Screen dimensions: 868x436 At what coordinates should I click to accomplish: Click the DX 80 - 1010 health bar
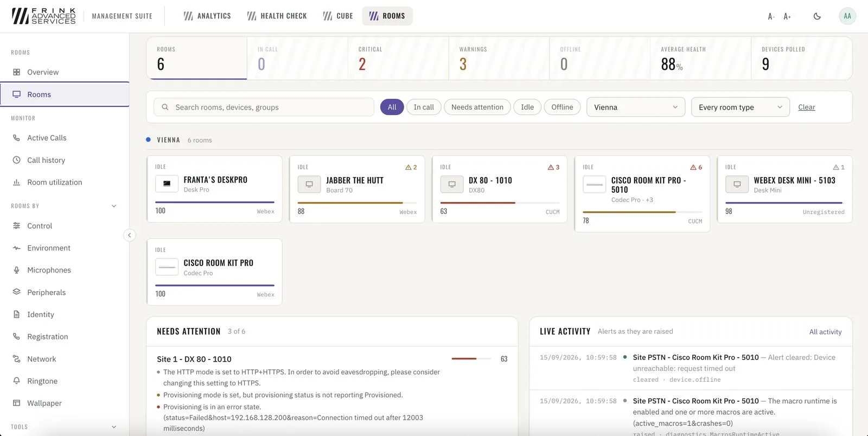tap(500, 203)
